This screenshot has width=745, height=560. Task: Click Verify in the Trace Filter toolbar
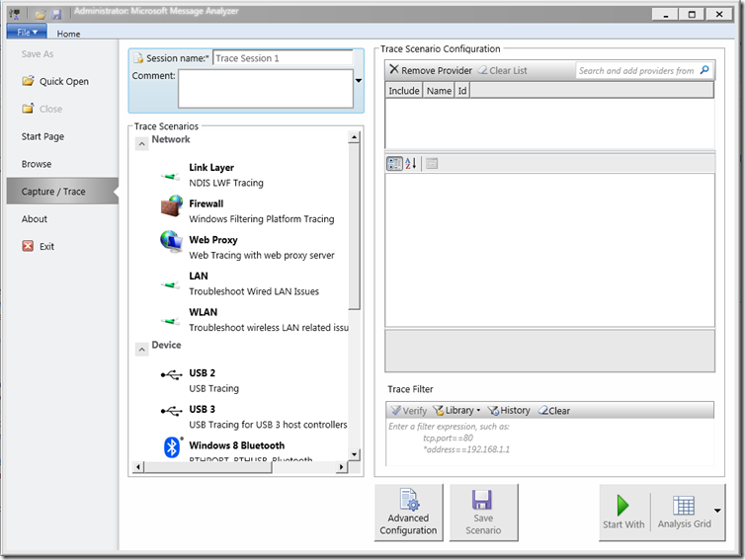tap(408, 411)
